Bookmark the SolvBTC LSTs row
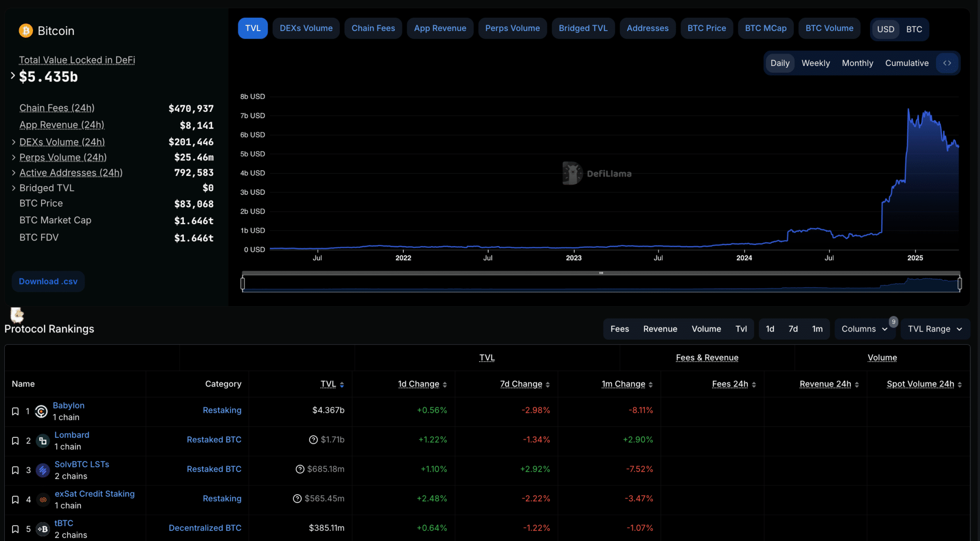The width and height of the screenshot is (980, 541). tap(15, 470)
